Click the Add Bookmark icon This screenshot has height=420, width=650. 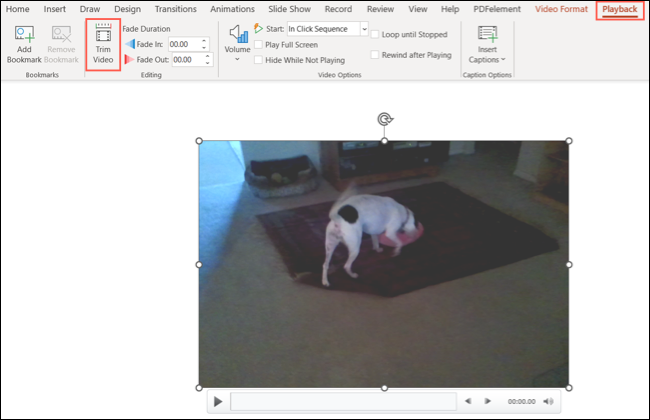click(24, 34)
